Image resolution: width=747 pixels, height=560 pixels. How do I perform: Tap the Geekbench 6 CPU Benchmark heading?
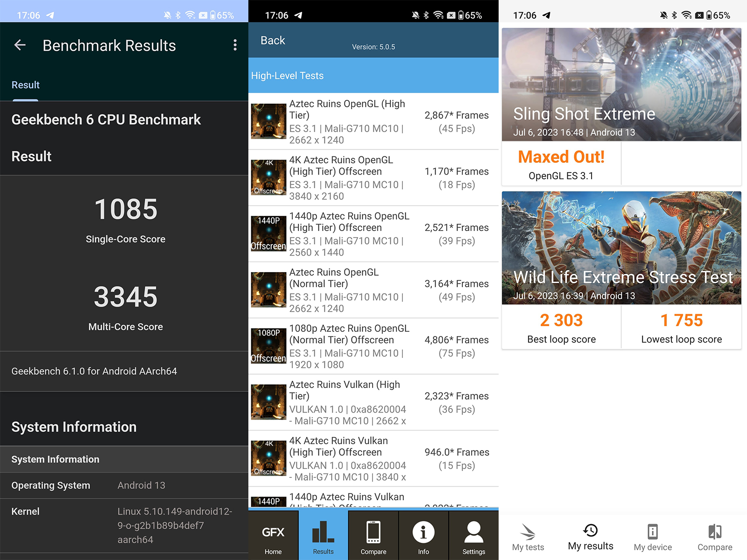pos(106,119)
